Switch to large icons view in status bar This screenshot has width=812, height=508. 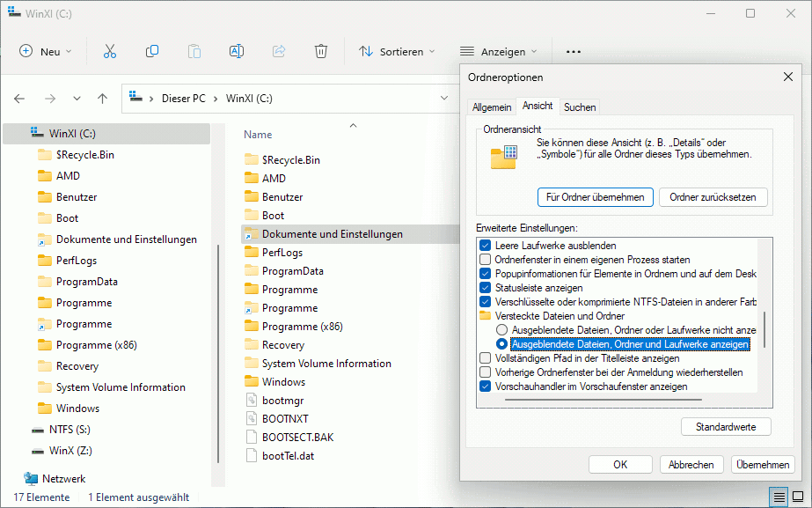798,497
